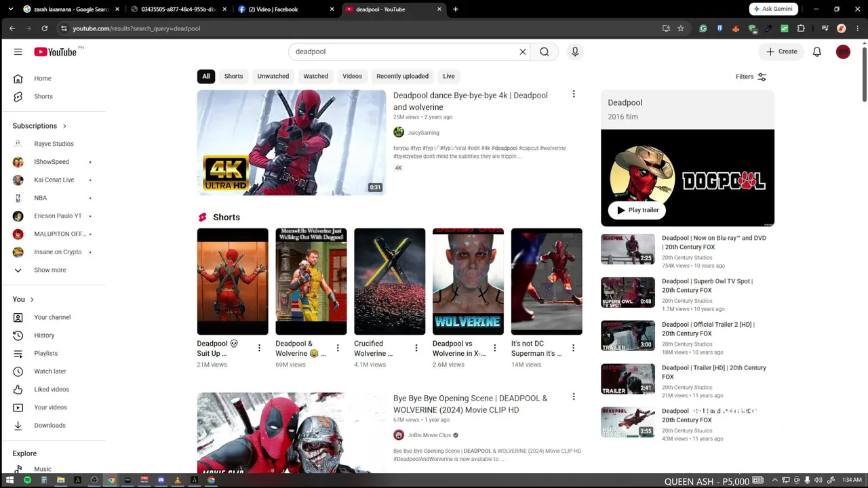Open the Wolverine X short thumbnail
Image resolution: width=868 pixels, height=488 pixels.
[x=390, y=281]
